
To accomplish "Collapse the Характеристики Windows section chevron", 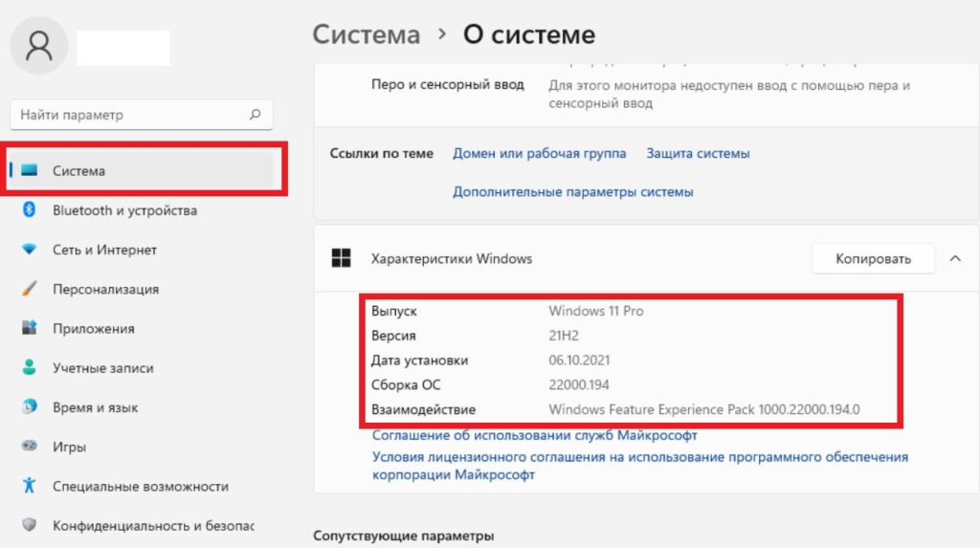I will tap(954, 258).
